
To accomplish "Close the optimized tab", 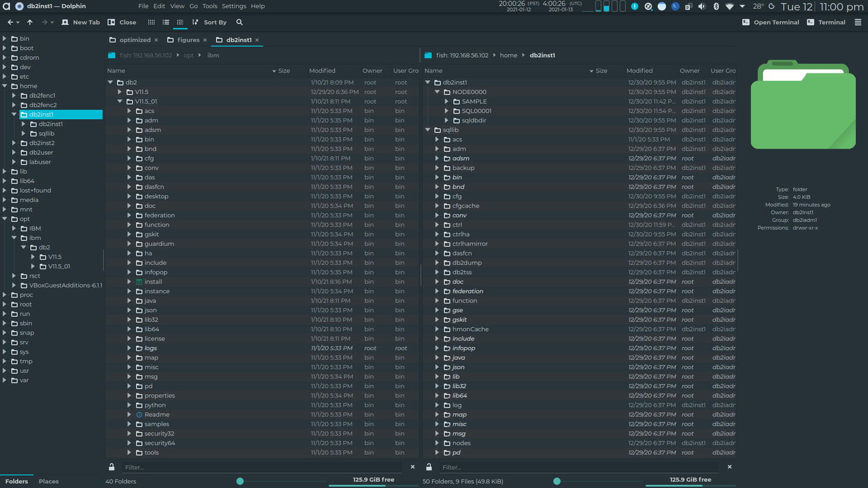I will tap(156, 40).
